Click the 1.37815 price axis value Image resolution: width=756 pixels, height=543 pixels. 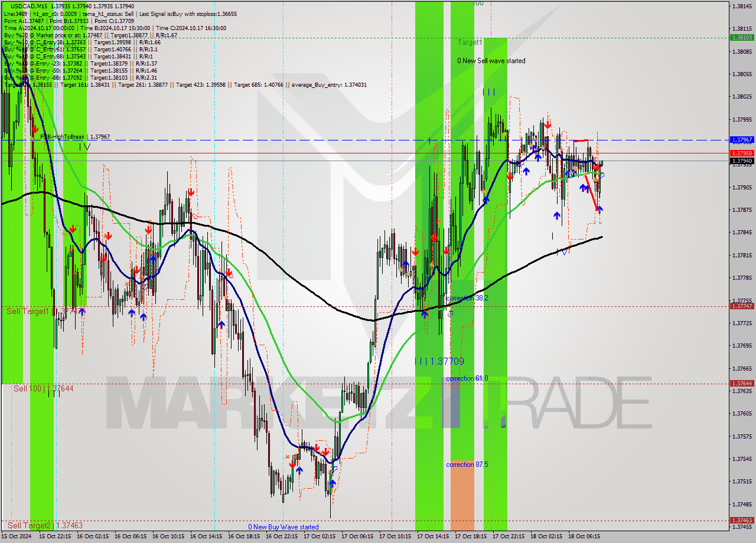[742, 255]
